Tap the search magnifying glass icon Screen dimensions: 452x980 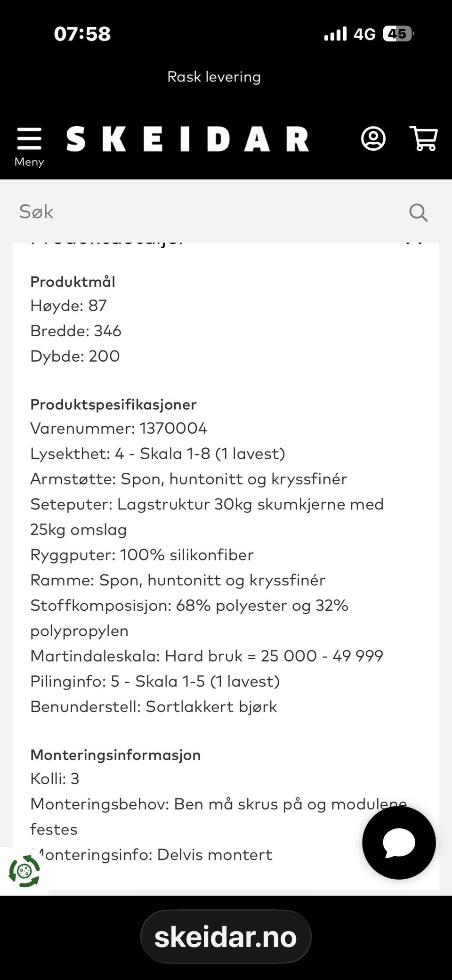tap(418, 212)
